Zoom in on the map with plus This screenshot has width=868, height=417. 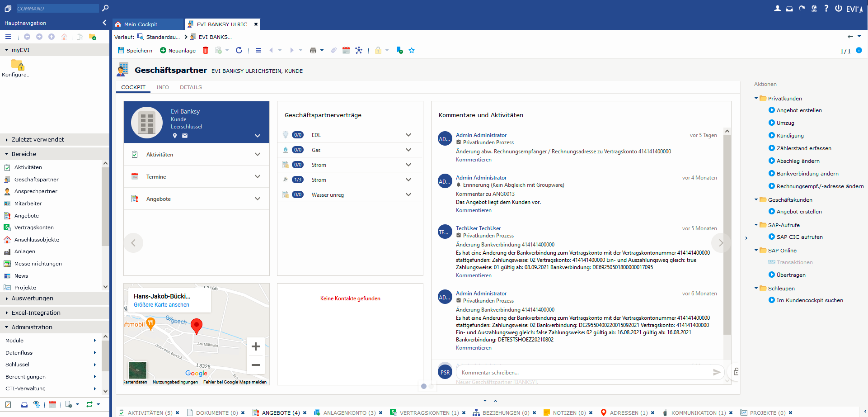coord(256,346)
